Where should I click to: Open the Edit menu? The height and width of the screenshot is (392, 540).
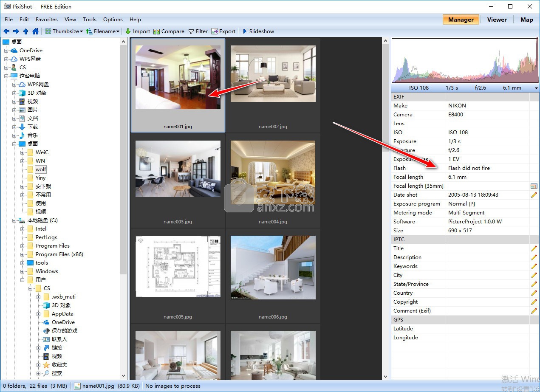pos(24,20)
